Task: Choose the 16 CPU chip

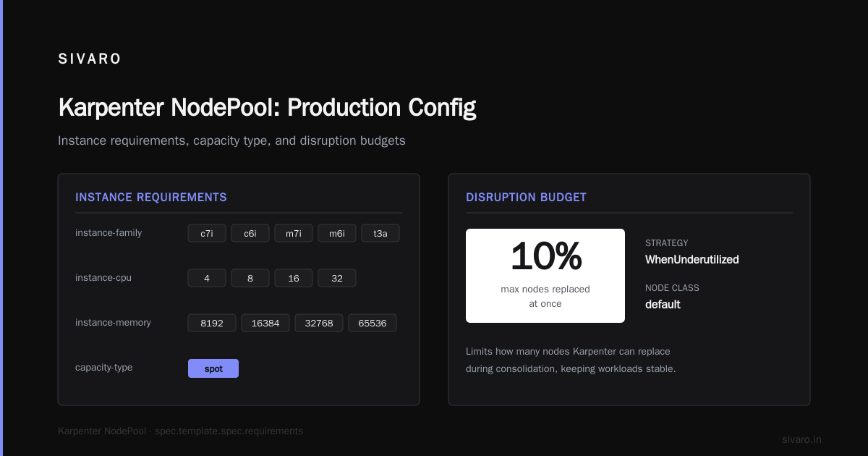Action: click(x=294, y=278)
